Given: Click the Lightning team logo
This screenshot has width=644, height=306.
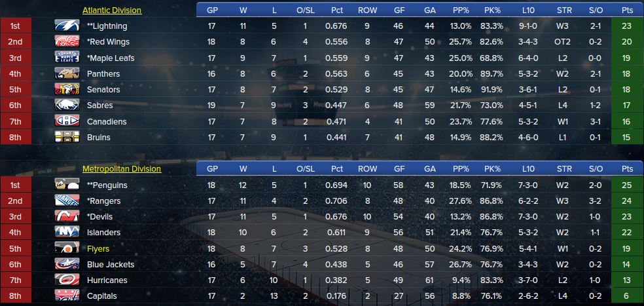Looking at the screenshot, I should (x=67, y=26).
